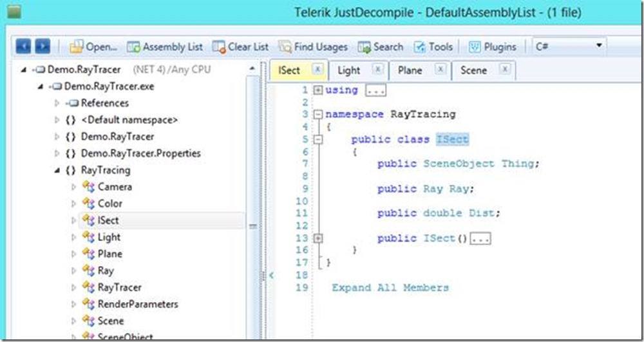Screen dimensions: 644x342
Task: Select the RayTracer class icon
Action: 88,287
